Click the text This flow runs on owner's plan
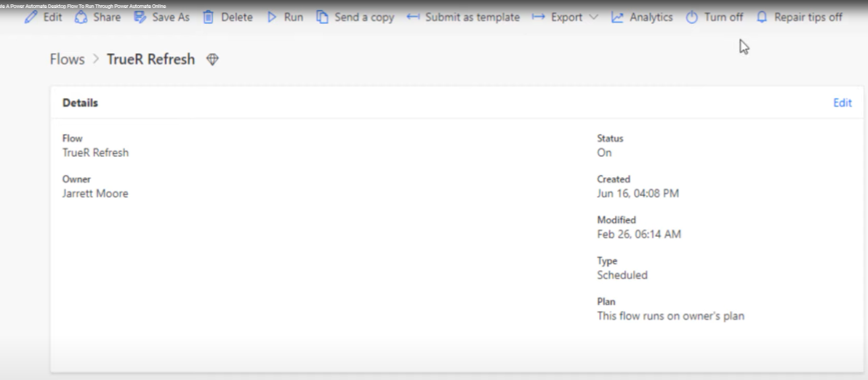This screenshot has height=380, width=868. pyautogui.click(x=671, y=316)
